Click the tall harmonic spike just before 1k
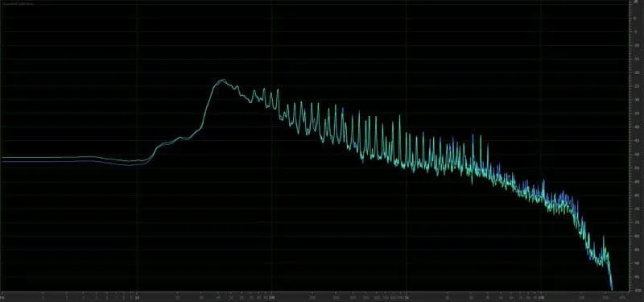Viewport: 644px width, 302px height. 398,117
